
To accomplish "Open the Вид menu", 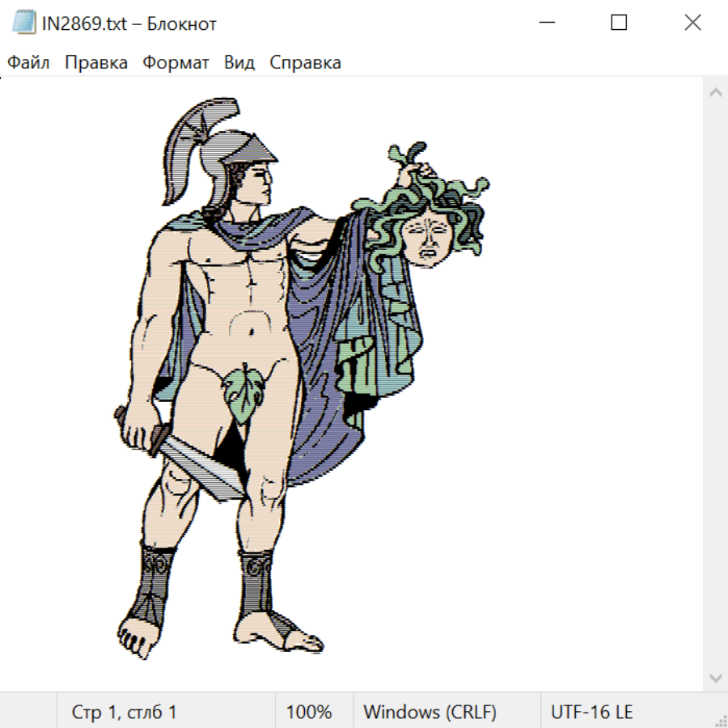I will (239, 63).
